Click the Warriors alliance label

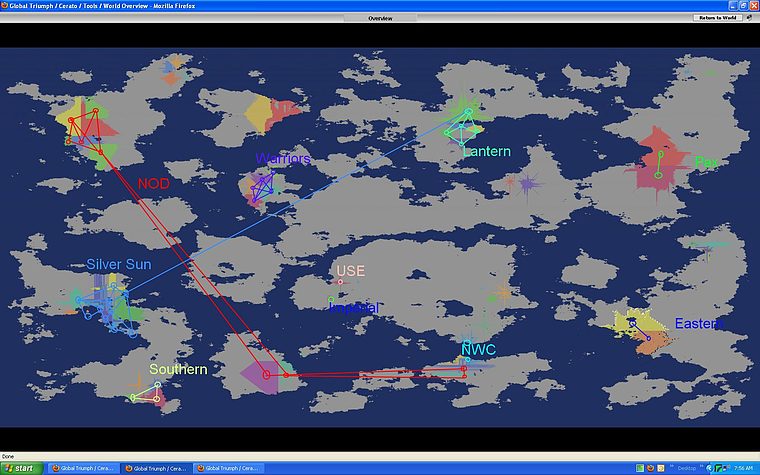click(283, 158)
